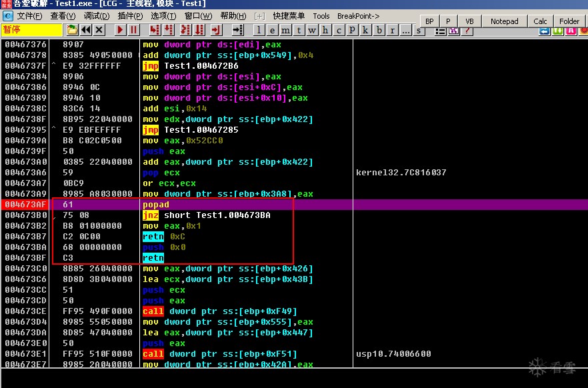Show Run trace via '...' button
This screenshot has width=588, height=388.
406,30
